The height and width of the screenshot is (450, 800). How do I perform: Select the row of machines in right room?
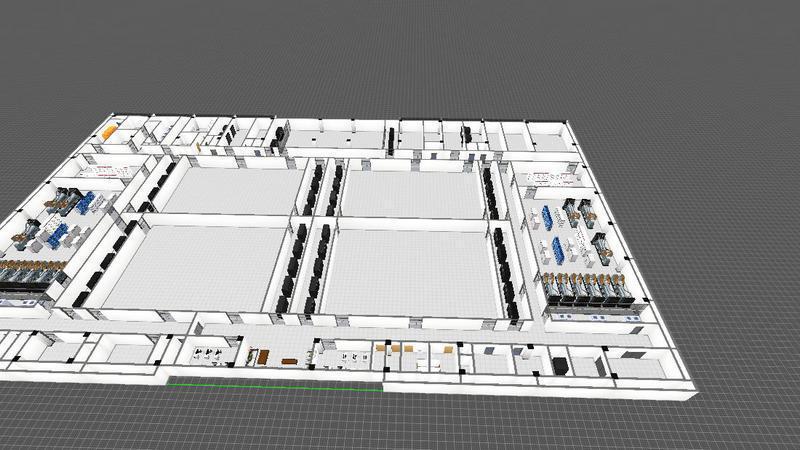point(588,288)
